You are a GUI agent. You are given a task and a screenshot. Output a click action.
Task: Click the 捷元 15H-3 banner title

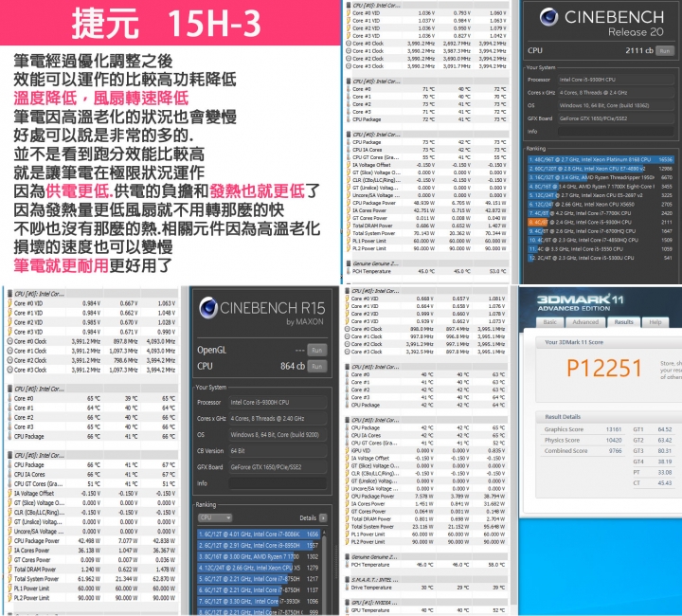[166, 23]
